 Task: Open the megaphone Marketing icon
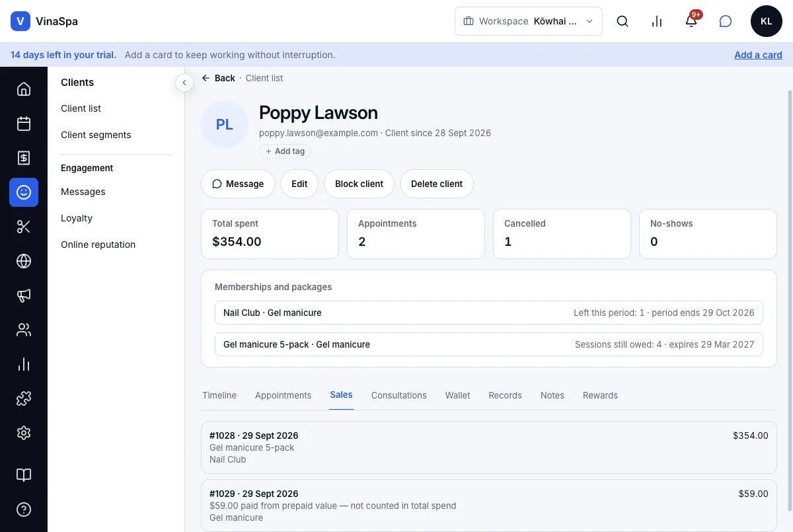tap(24, 295)
